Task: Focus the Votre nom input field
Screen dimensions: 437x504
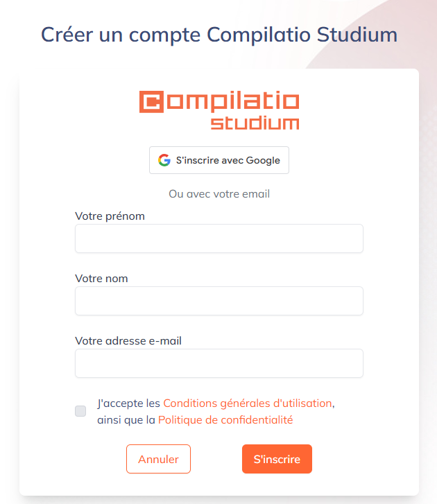Action: coord(219,301)
